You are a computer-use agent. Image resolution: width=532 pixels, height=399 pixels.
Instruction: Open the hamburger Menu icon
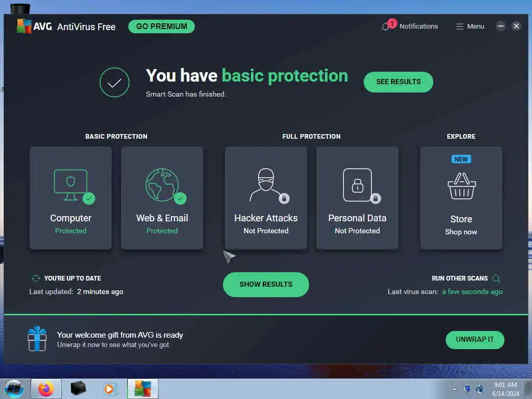click(459, 26)
